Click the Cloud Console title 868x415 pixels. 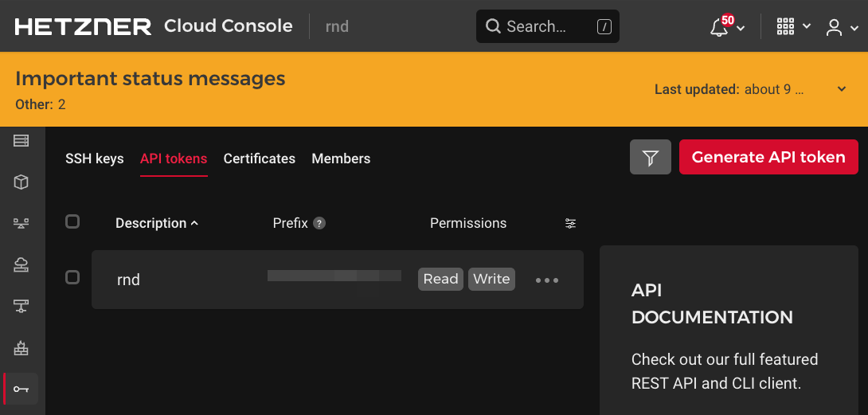point(228,26)
